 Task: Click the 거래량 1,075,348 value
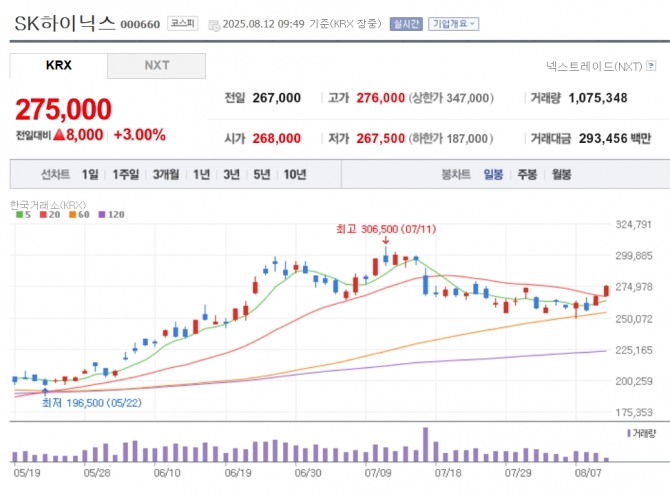coord(598,98)
